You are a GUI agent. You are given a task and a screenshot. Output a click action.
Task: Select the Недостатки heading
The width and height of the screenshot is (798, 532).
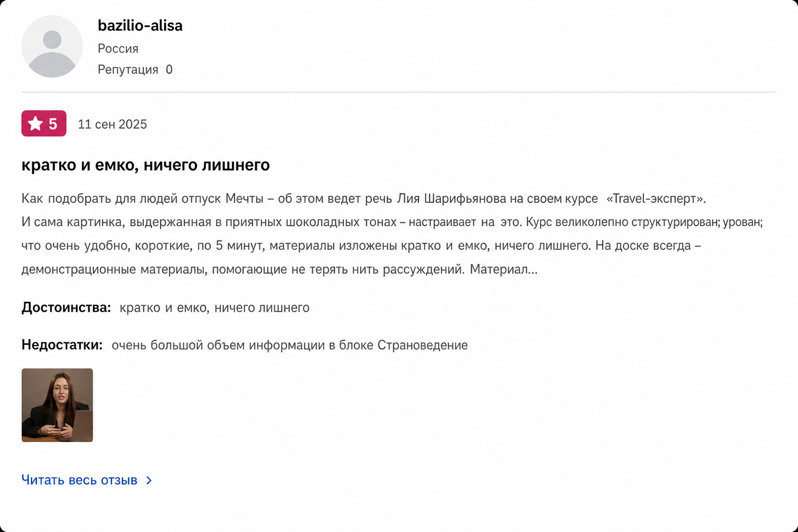(x=62, y=345)
